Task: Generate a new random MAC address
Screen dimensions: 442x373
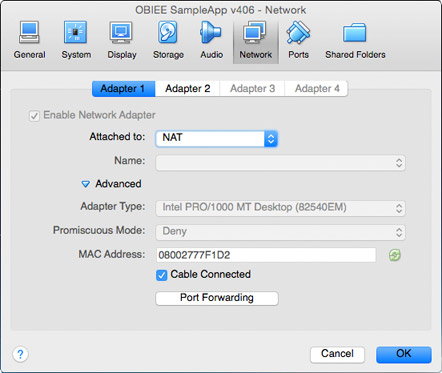Action: pos(395,255)
